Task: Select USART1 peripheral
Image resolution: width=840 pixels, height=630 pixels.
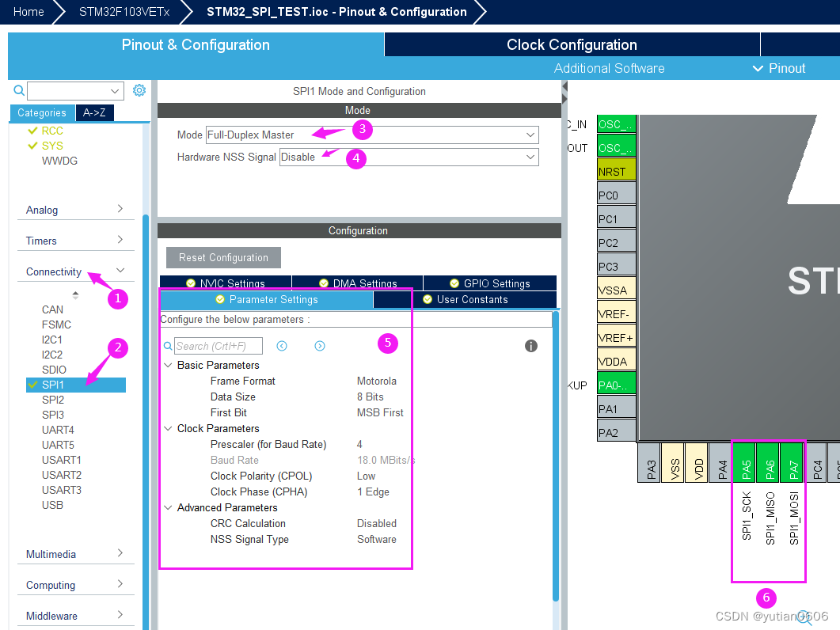Action: point(62,460)
